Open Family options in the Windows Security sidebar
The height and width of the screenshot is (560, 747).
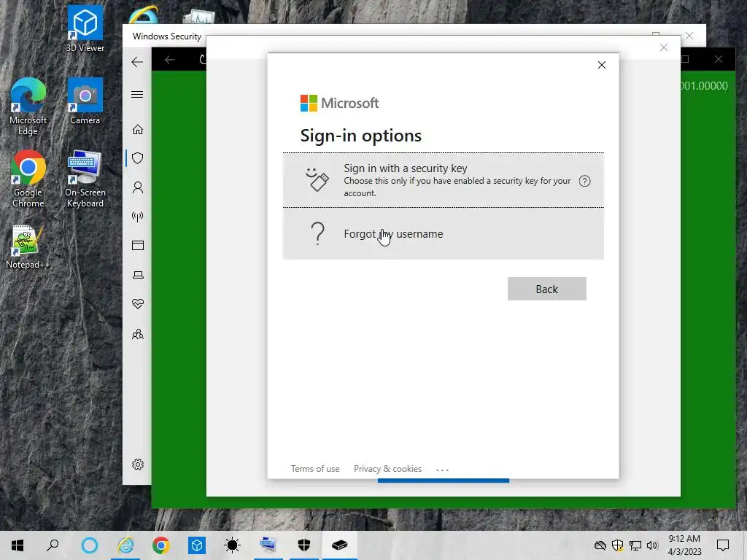coord(138,334)
